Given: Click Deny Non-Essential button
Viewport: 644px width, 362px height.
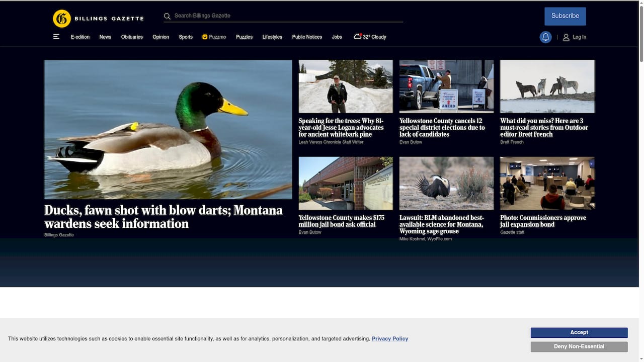Looking at the screenshot, I should pos(579,346).
